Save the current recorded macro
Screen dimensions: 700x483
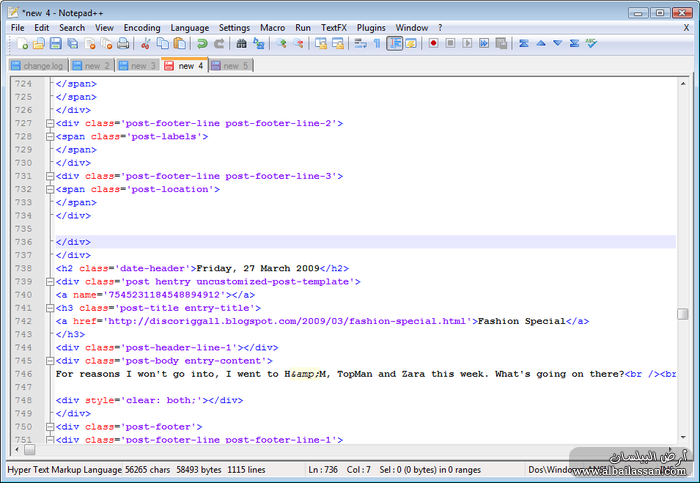[501, 43]
